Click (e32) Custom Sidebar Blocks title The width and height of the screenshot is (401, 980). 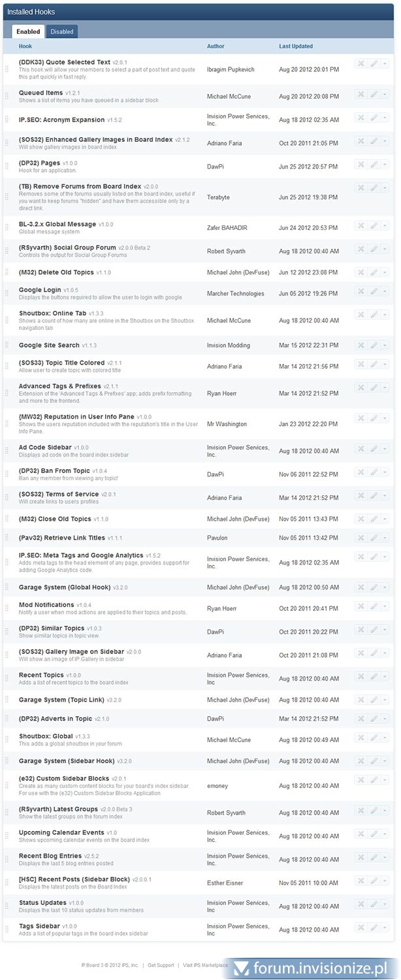64,778
